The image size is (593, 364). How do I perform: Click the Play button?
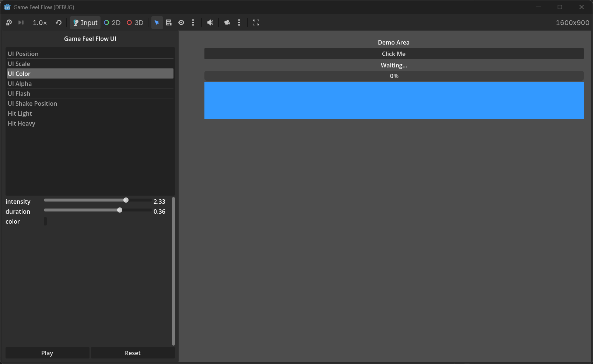(x=47, y=353)
